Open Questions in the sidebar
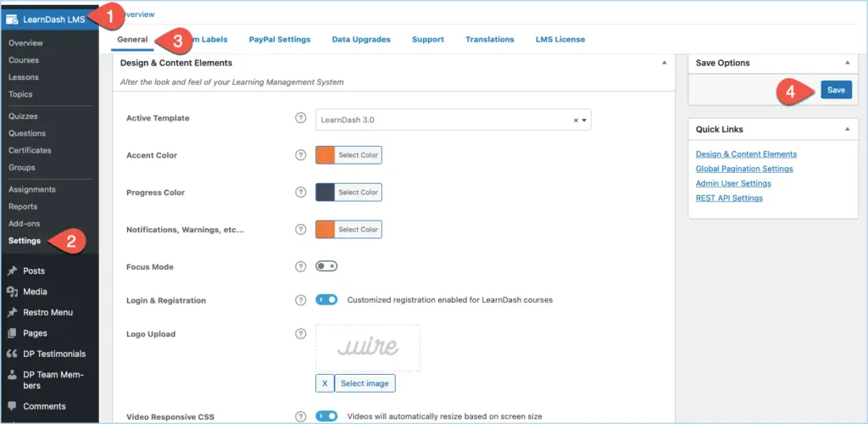 27,133
